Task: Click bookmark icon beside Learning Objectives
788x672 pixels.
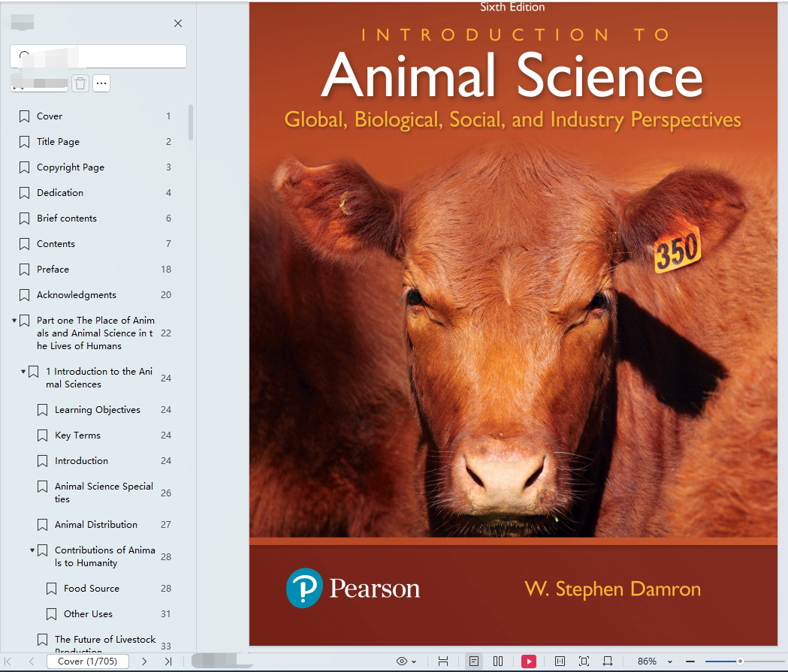Action: [x=42, y=410]
